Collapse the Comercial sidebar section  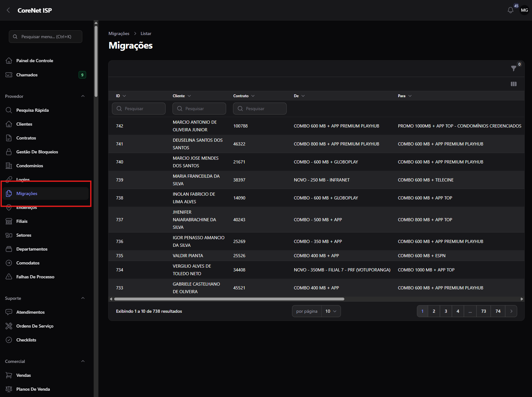point(83,361)
